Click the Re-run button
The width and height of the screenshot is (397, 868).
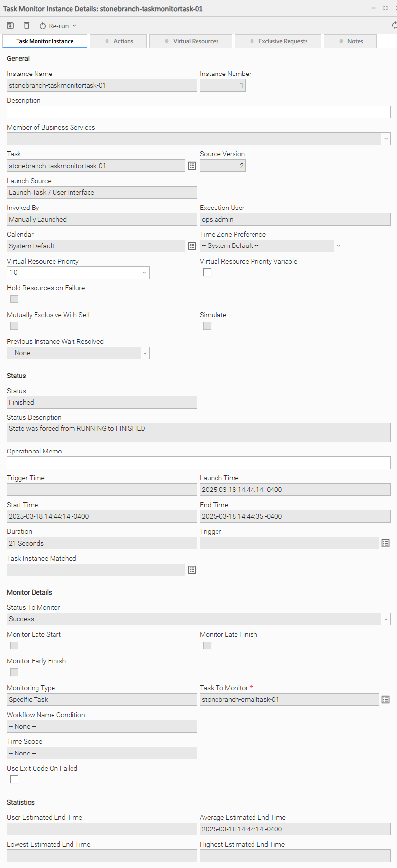[x=54, y=26]
